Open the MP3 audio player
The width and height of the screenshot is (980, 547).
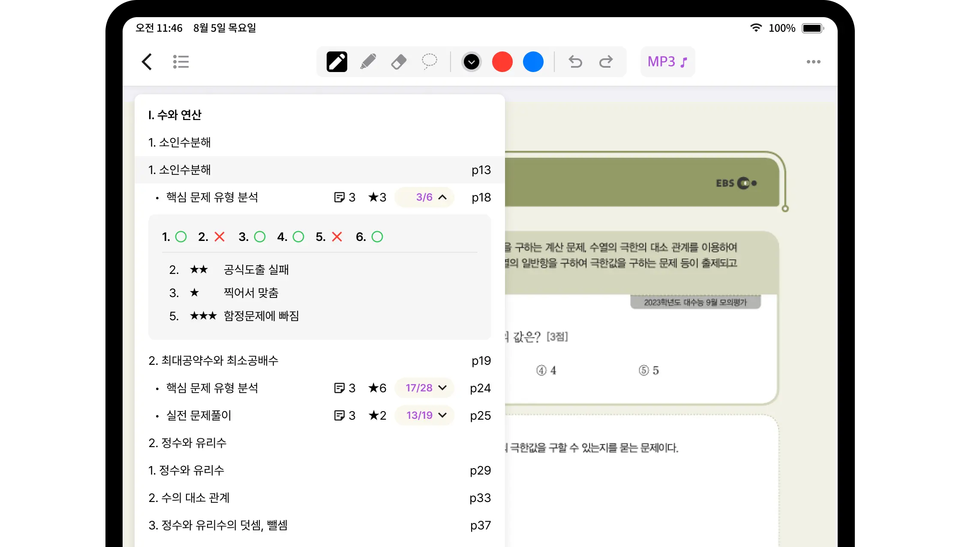pos(668,62)
